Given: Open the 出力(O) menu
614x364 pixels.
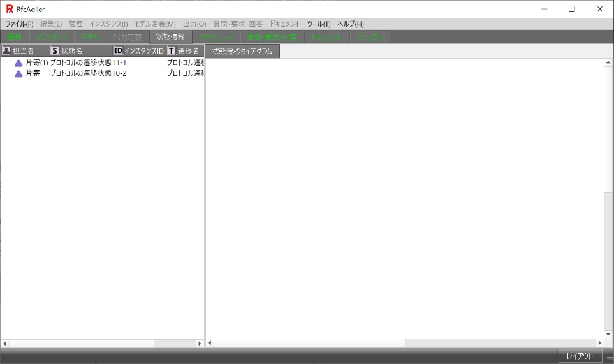Looking at the screenshot, I should point(194,24).
